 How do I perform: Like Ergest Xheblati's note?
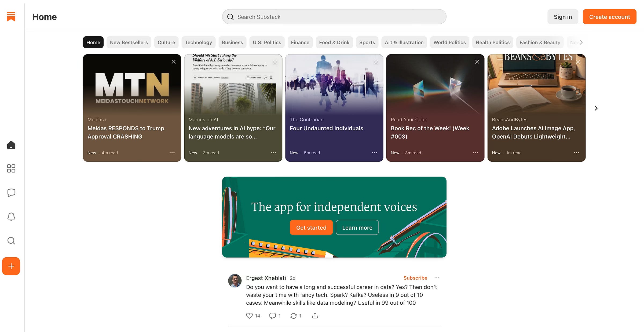click(x=253, y=316)
